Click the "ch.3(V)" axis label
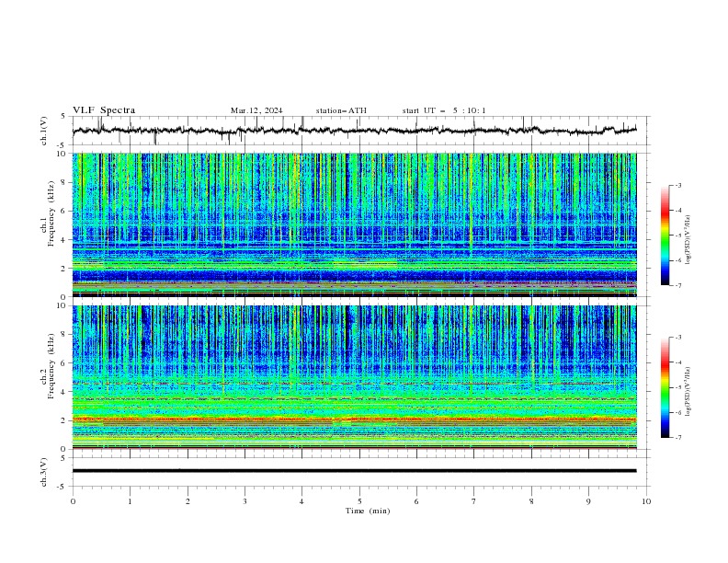The image size is (728, 563). tap(44, 472)
